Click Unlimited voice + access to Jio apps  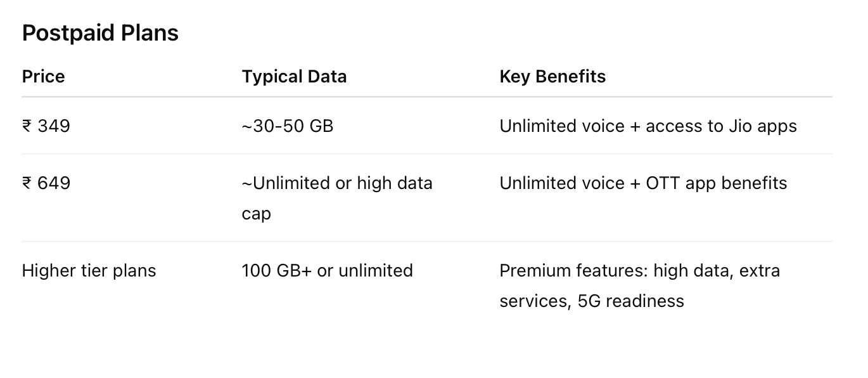(648, 126)
